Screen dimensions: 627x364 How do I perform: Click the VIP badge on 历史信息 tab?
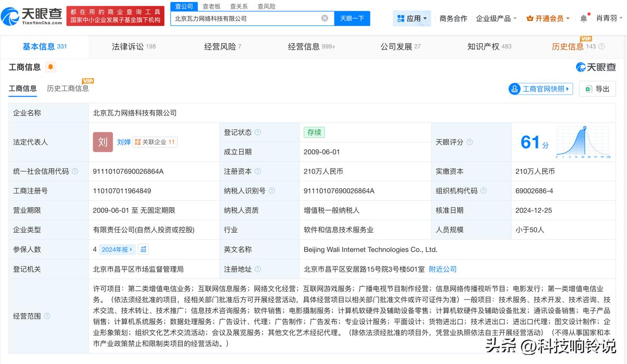[x=586, y=38]
